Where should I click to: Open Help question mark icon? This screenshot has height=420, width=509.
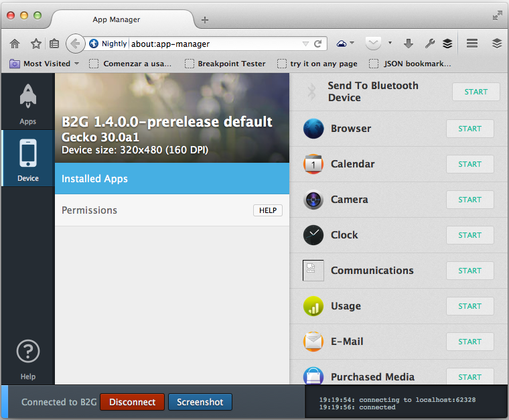(28, 351)
